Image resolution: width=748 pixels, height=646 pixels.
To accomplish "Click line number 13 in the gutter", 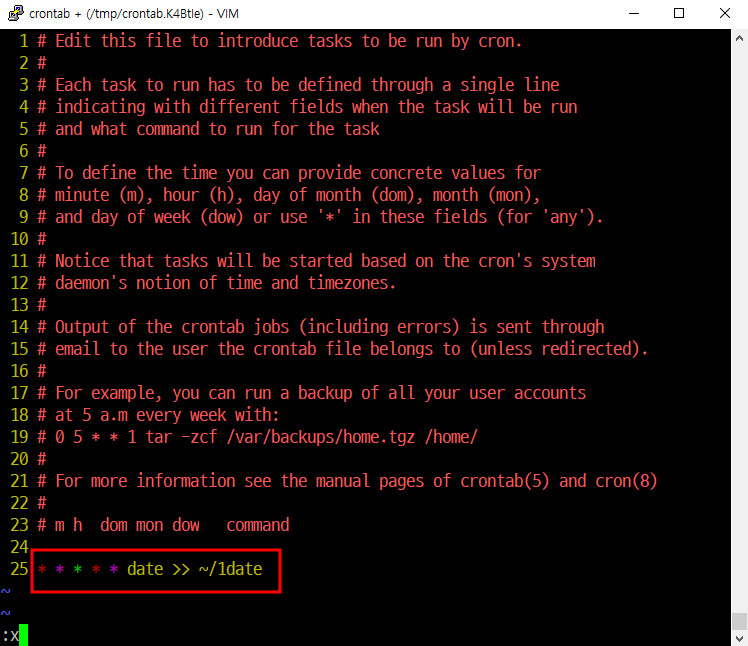I will tap(20, 305).
